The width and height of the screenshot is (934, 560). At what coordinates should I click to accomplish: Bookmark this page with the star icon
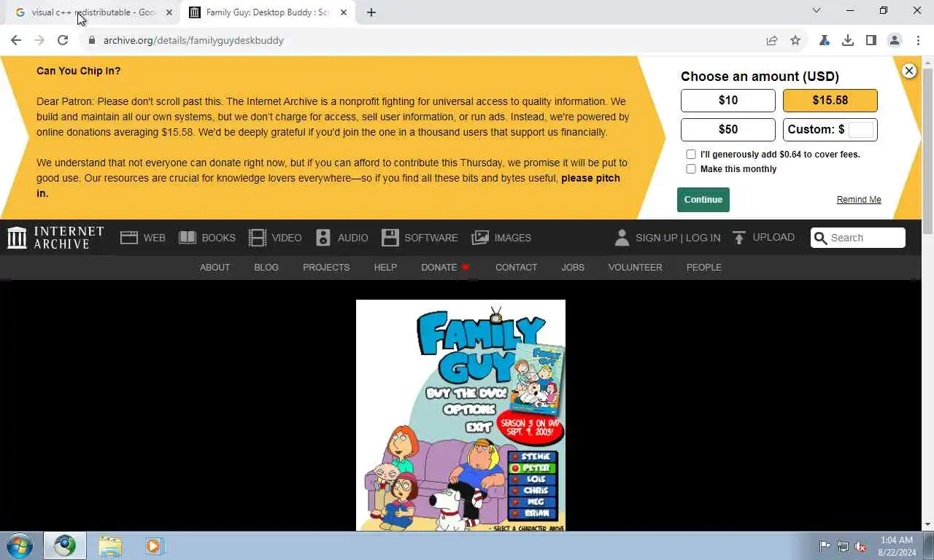click(795, 40)
